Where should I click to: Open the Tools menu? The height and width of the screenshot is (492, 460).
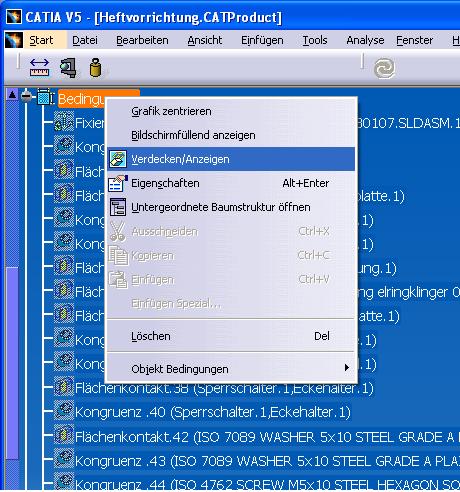click(315, 40)
